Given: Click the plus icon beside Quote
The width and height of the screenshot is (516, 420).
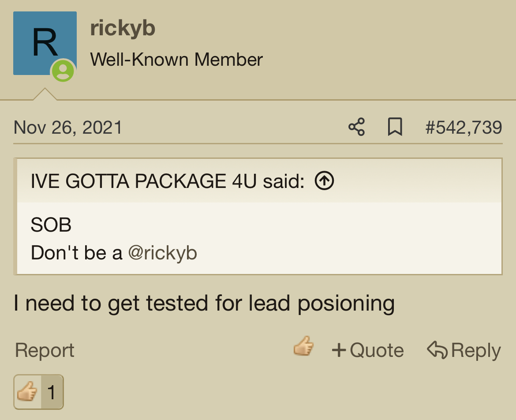Looking at the screenshot, I should (339, 349).
